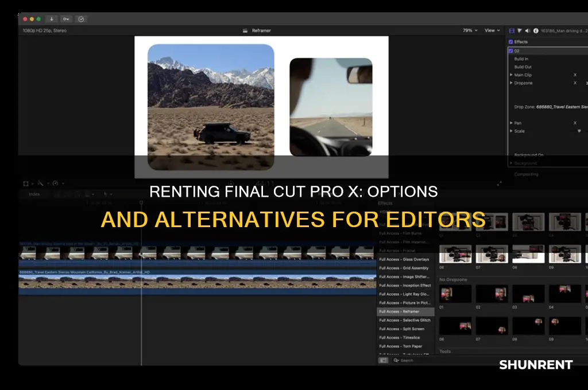
Task: Click the magnifier icon in effects search
Action: tap(396, 360)
